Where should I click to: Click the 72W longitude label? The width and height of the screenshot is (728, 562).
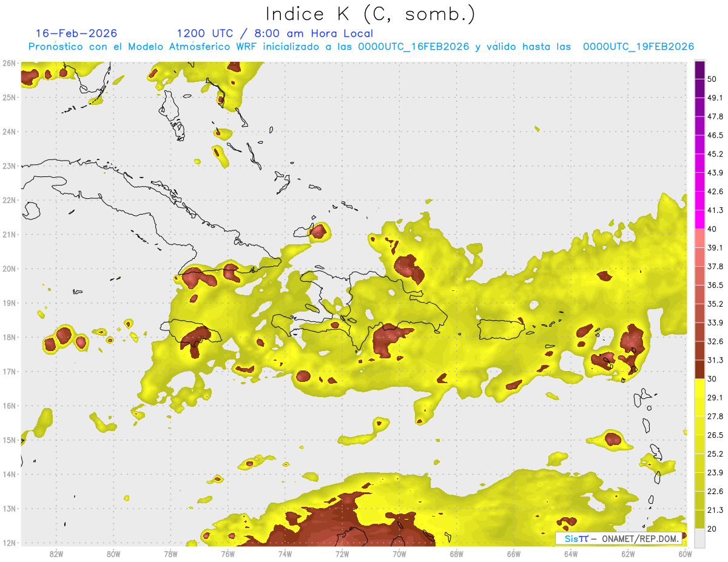pos(342,554)
